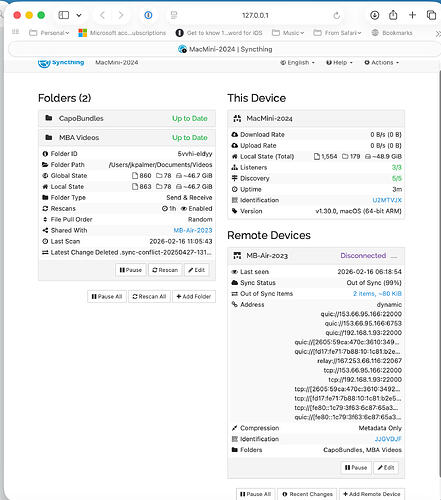This screenshot has height=500, width=441.
Task: Click the JJOVDJF identification link
Action: [388, 439]
